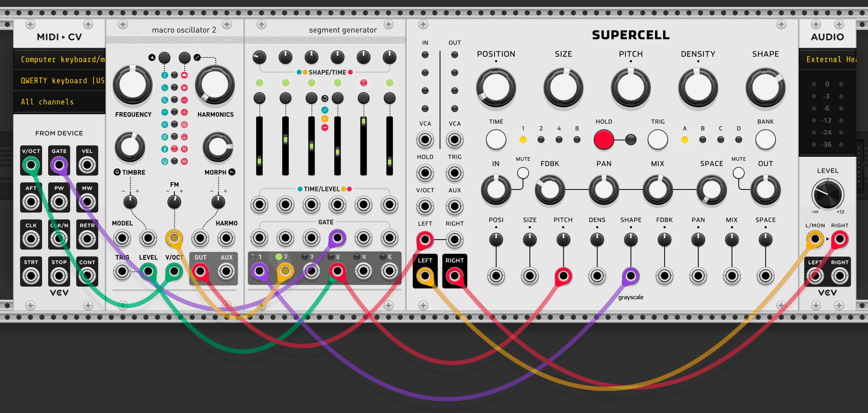
Task: Click segment generator output jack 1
Action: (260, 272)
